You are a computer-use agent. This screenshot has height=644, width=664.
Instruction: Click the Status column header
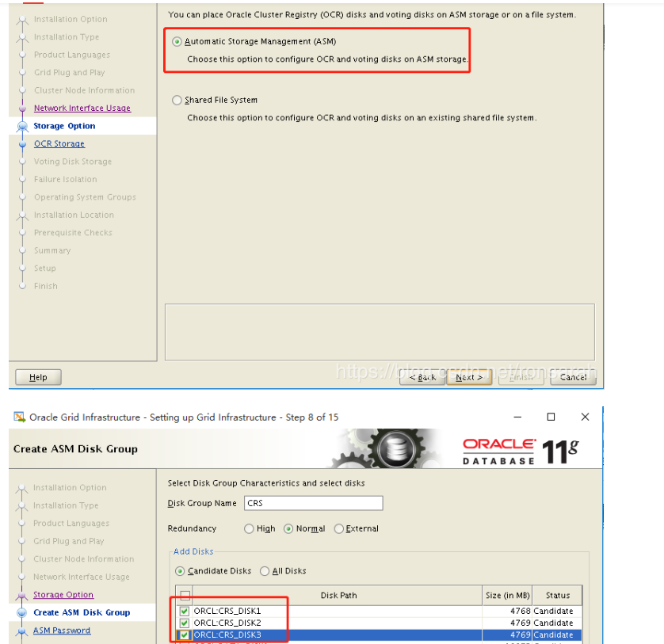557,596
